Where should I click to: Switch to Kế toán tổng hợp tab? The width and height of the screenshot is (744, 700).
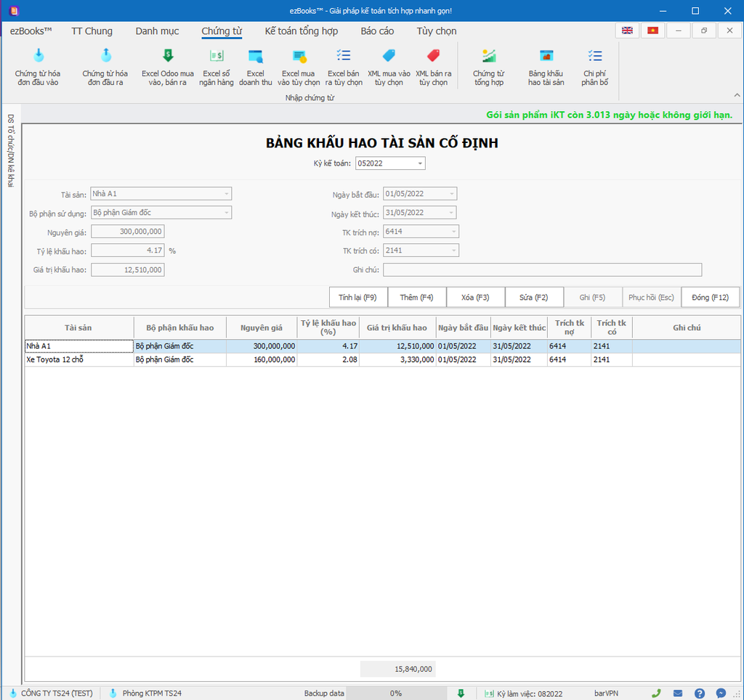pyautogui.click(x=301, y=31)
